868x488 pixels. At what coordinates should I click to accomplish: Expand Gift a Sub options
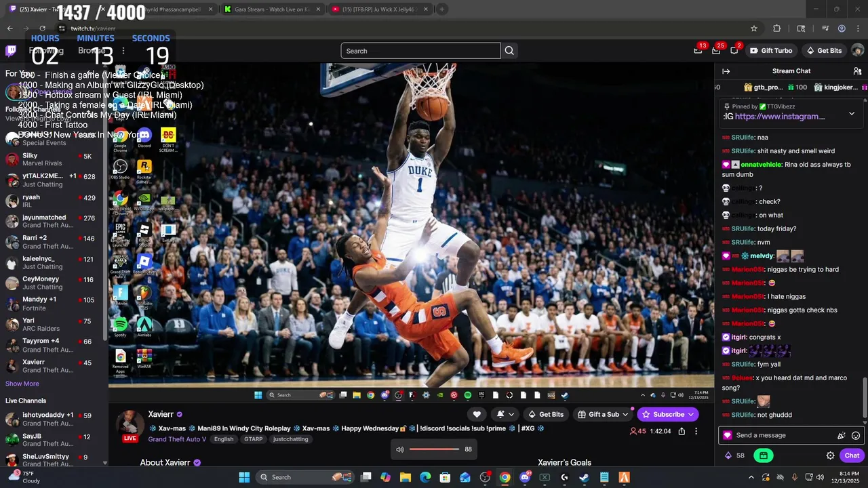625,414
